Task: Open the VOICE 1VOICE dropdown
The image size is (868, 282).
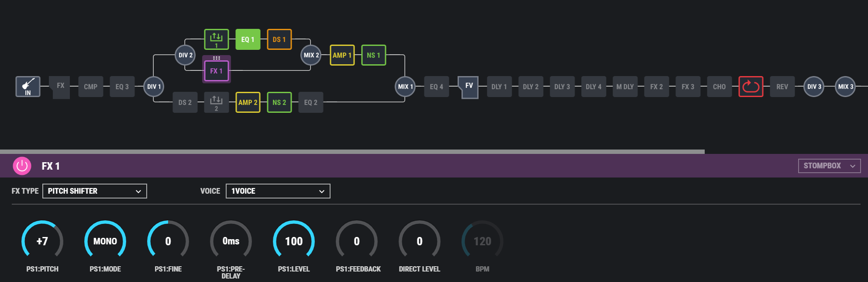Action: click(278, 191)
